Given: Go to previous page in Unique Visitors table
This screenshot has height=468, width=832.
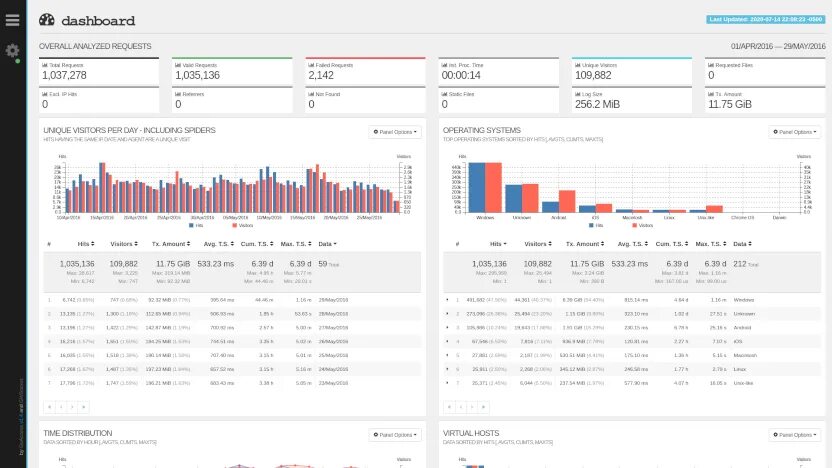Looking at the screenshot, I should (61, 407).
